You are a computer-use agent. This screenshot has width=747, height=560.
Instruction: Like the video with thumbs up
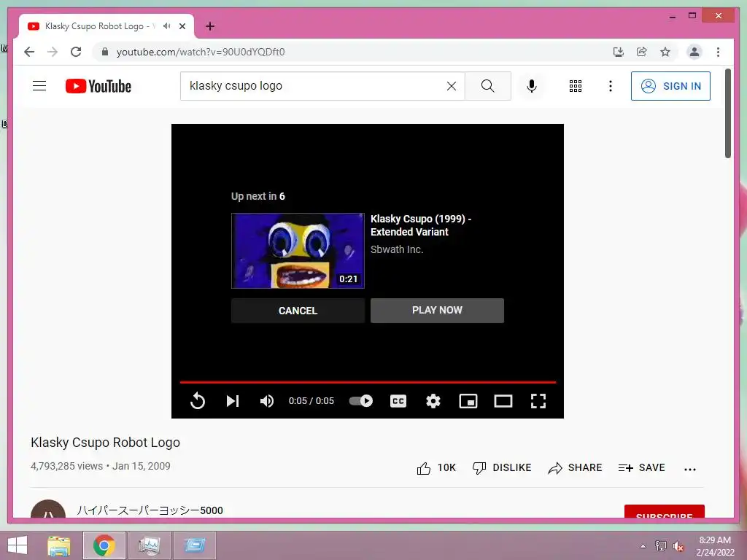(436, 468)
